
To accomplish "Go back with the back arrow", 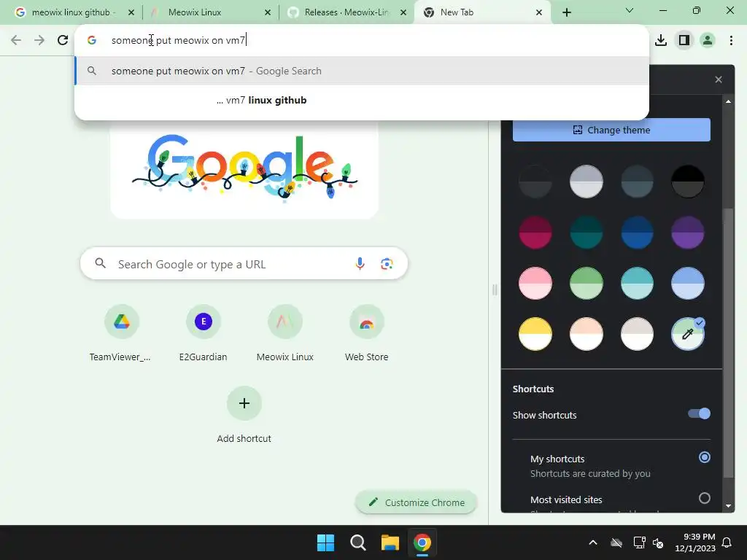I will pos(16,40).
